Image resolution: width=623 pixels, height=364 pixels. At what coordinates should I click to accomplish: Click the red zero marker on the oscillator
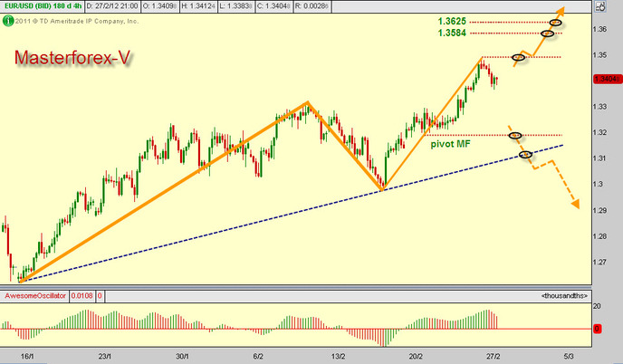click(x=599, y=328)
